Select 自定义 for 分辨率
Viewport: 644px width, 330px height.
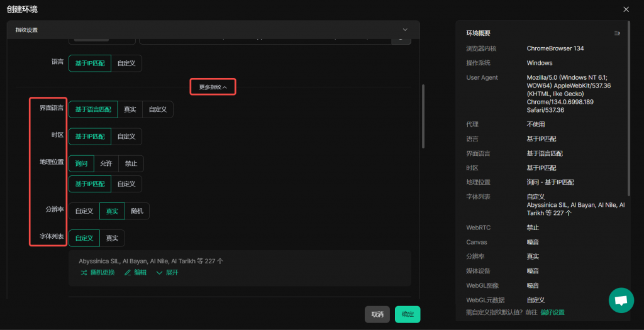pyautogui.click(x=84, y=211)
